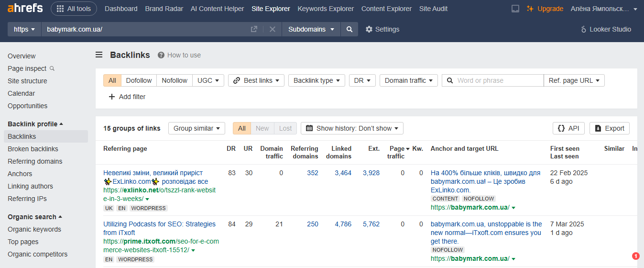The height and width of the screenshot is (268, 644).
Task: Click referring domains value 352
Action: [313, 173]
